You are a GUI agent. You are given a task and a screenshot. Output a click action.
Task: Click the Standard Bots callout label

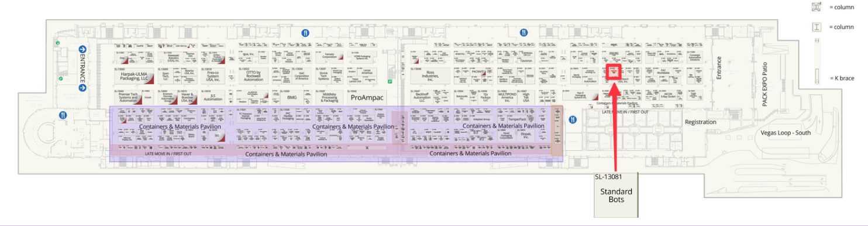616,196
